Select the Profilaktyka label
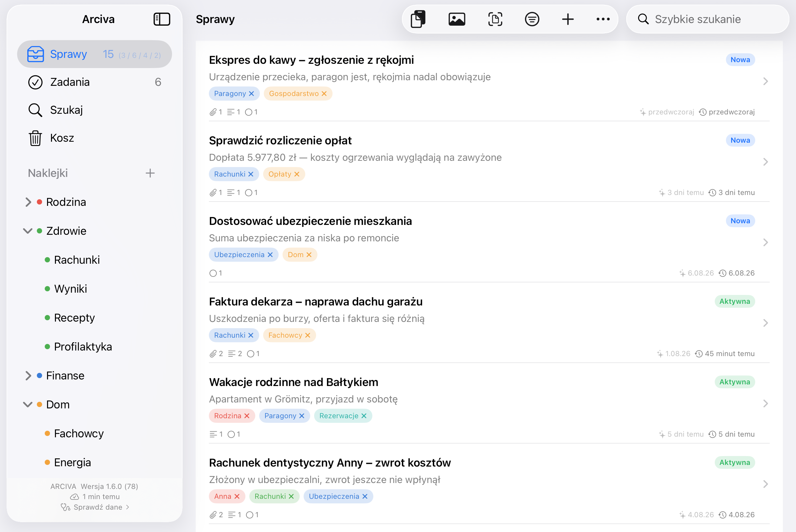796x532 pixels. click(x=83, y=347)
